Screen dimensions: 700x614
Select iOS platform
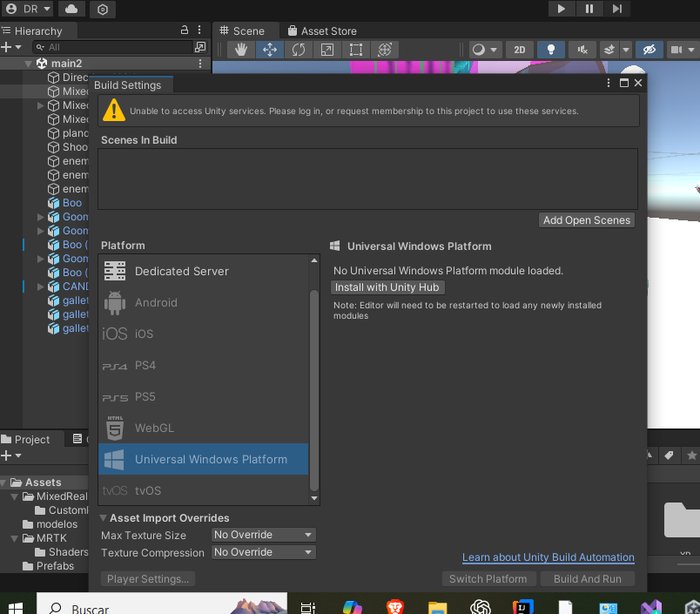[x=203, y=334]
